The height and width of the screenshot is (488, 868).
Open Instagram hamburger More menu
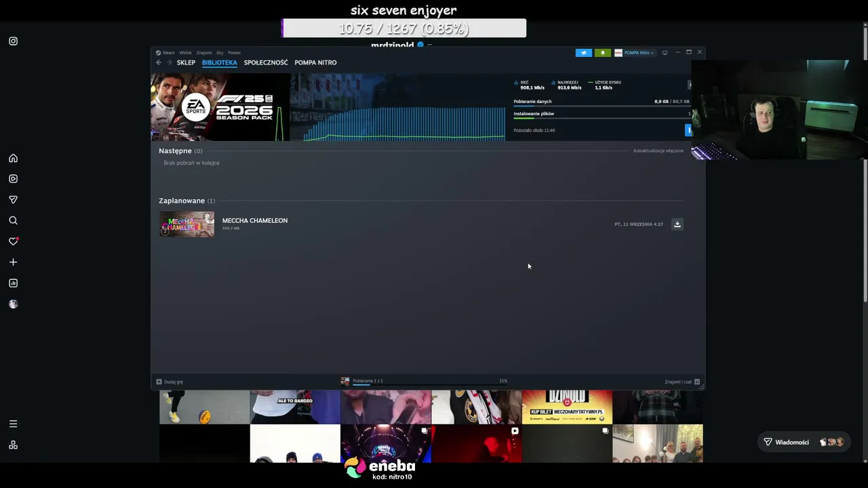tap(13, 424)
